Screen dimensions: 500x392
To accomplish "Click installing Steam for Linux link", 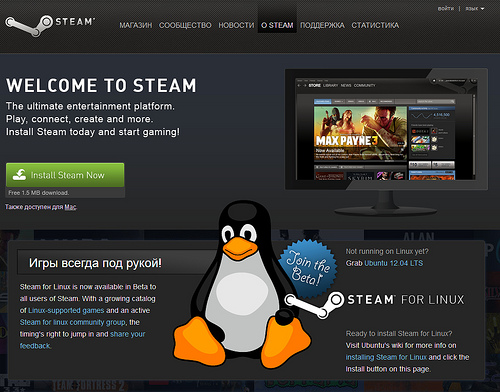I will tap(386, 357).
